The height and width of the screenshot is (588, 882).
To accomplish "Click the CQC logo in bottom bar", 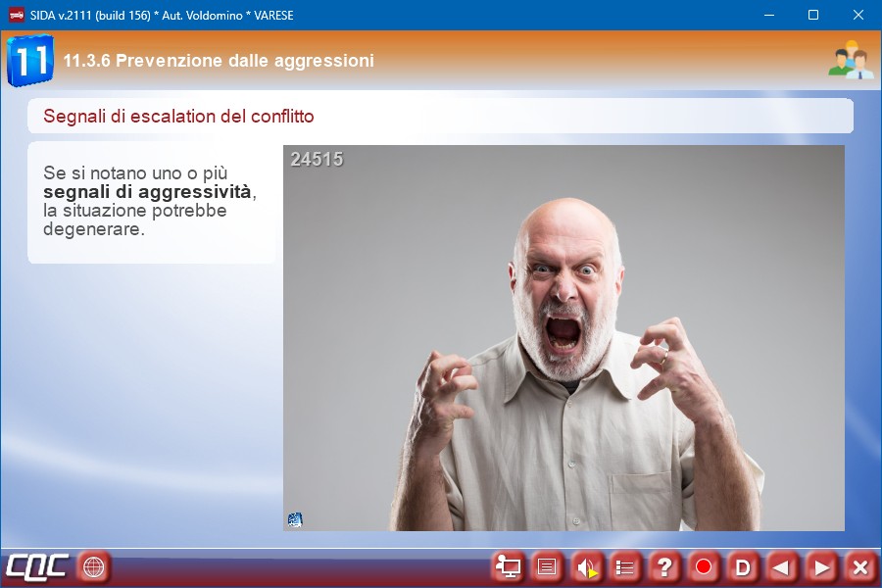I will pyautogui.click(x=36, y=566).
